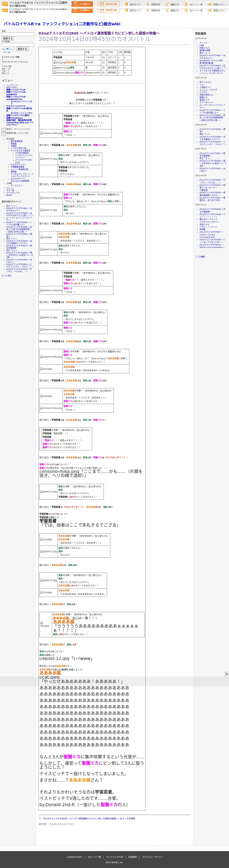This screenshot has width=229, height=868.
Task: Open ピュエル・バビステ in the update history
Action: click(x=208, y=90)
